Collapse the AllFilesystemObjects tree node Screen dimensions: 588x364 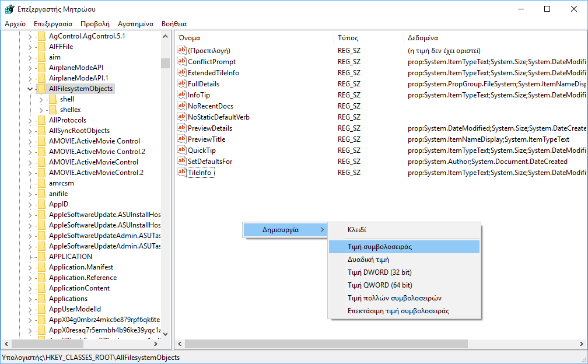(30, 89)
